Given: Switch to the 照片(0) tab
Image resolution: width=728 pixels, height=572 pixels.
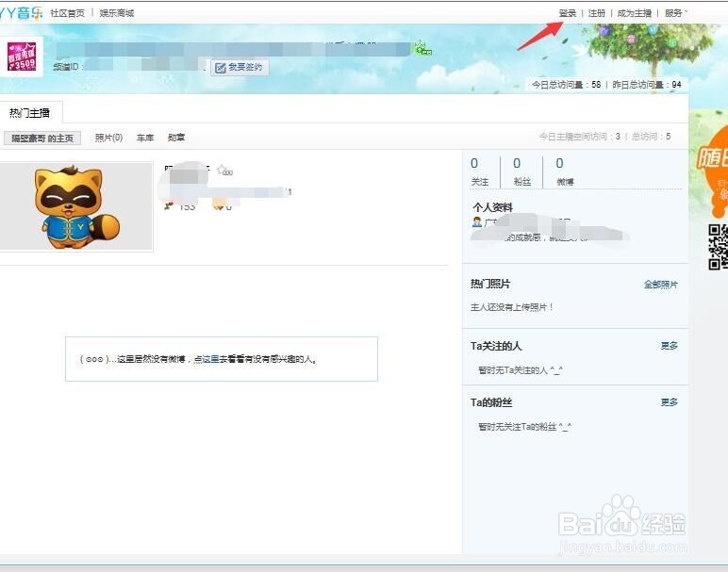Looking at the screenshot, I should (108, 138).
